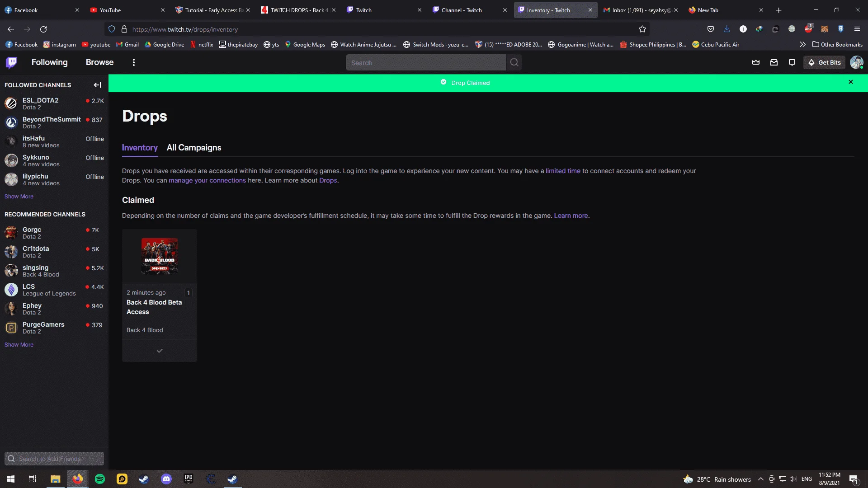The image size is (868, 488).
Task: Open the singsing Back 4 Blood channel
Action: point(54,271)
